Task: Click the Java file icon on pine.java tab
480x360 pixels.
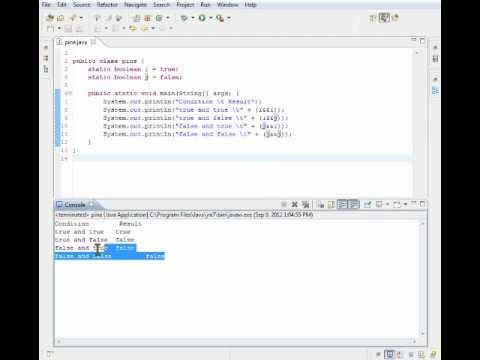Action: click(x=59, y=42)
